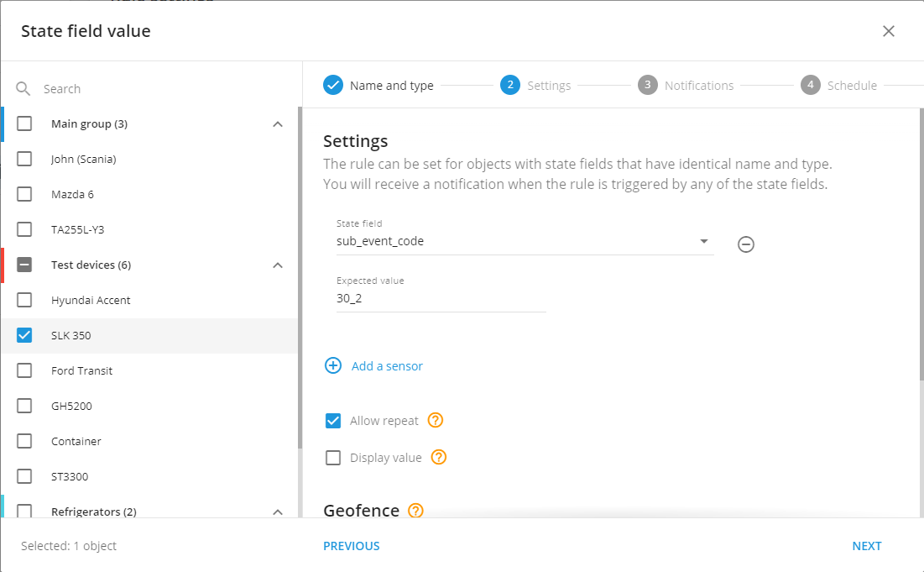Image resolution: width=924 pixels, height=572 pixels.
Task: Check the Refrigerators group checkbox
Action: point(24,511)
